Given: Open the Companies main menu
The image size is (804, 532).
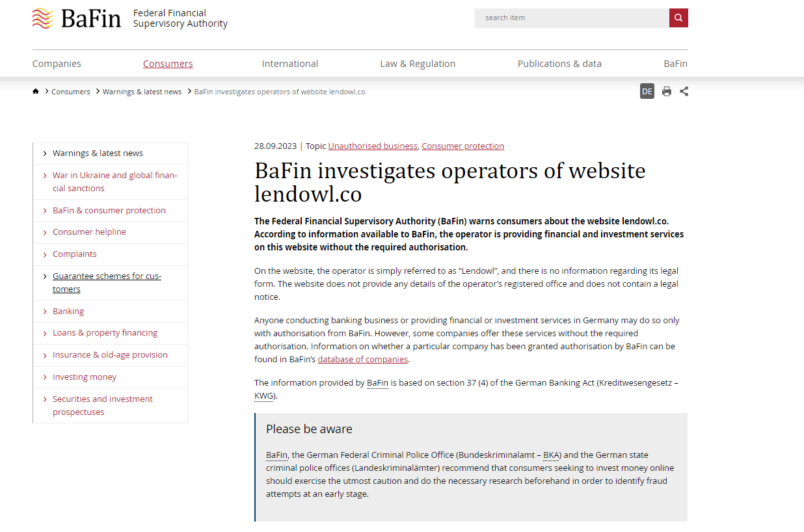Looking at the screenshot, I should (57, 64).
